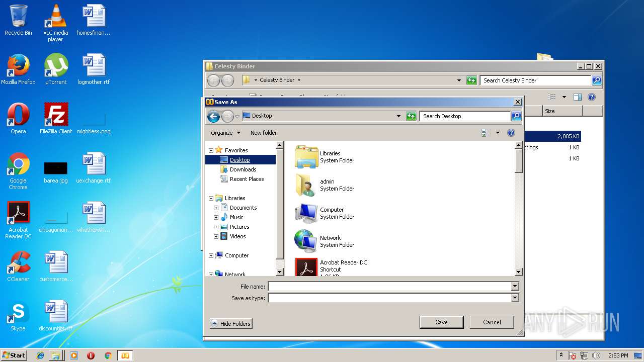Click the Search Desktop field
This screenshot has height=362, width=644.
[465, 116]
